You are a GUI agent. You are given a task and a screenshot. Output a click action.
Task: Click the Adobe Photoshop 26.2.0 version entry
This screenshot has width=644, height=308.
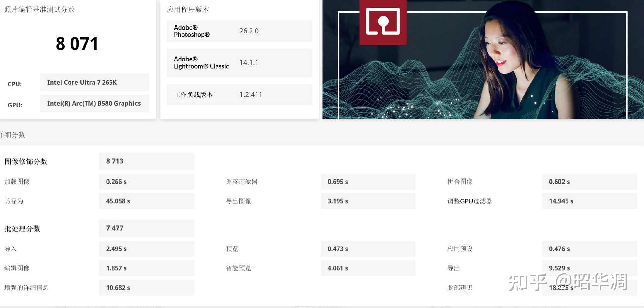coord(239,31)
